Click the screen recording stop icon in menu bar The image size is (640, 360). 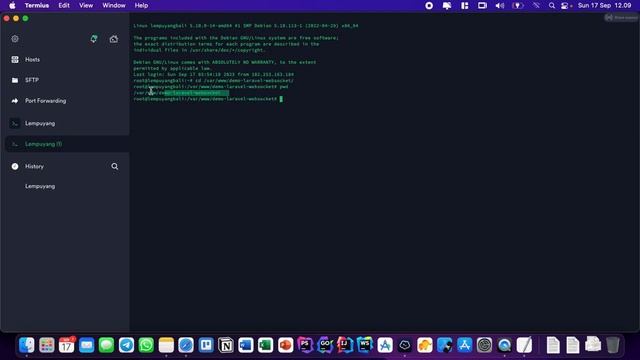pos(429,5)
